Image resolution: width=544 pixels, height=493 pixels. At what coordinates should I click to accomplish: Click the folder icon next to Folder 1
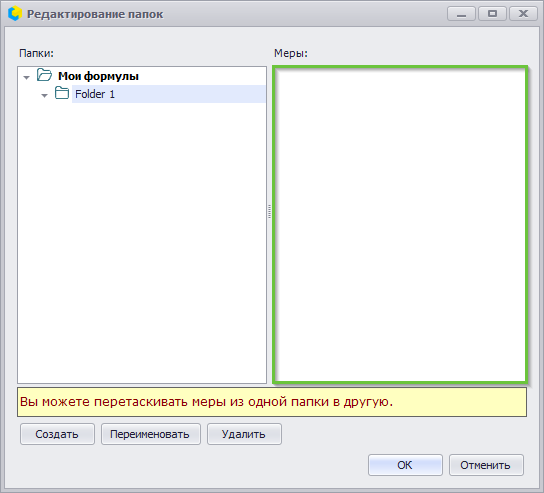tap(62, 93)
